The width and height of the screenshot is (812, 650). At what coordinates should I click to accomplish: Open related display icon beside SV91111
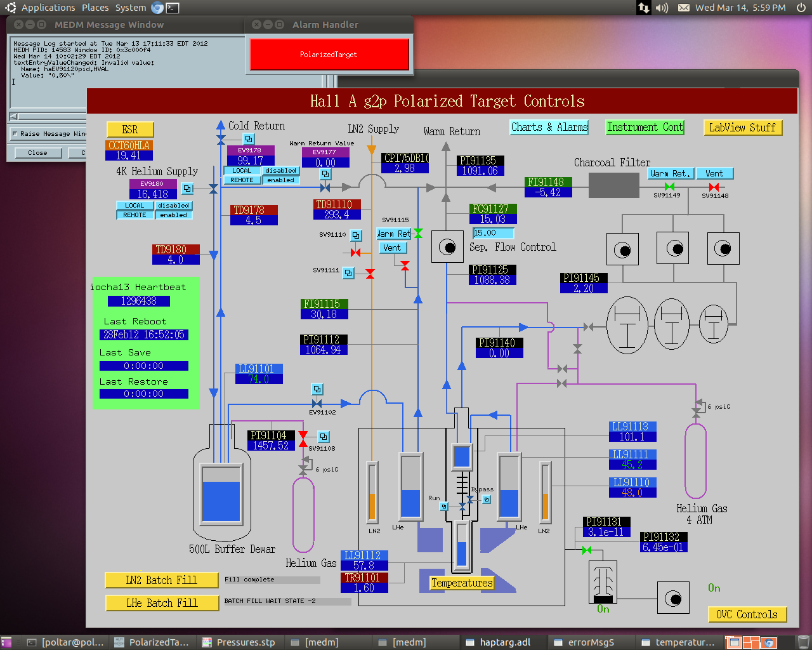point(348,273)
